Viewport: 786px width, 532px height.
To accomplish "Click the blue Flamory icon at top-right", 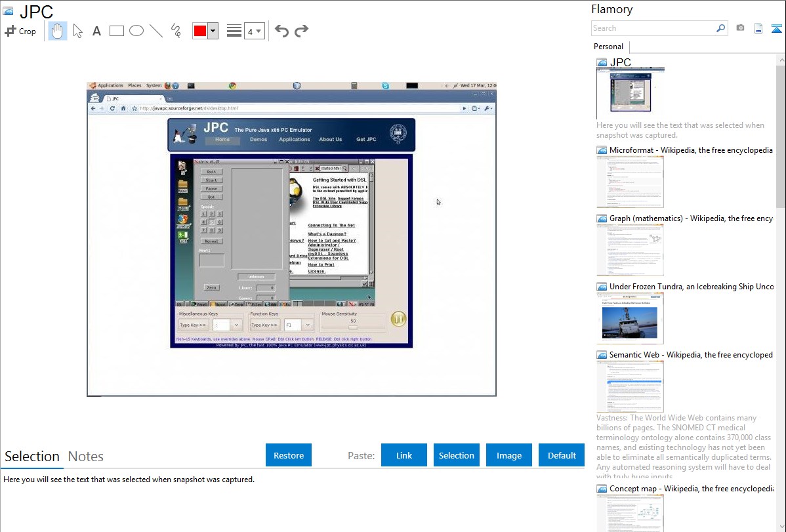I will tap(776, 28).
